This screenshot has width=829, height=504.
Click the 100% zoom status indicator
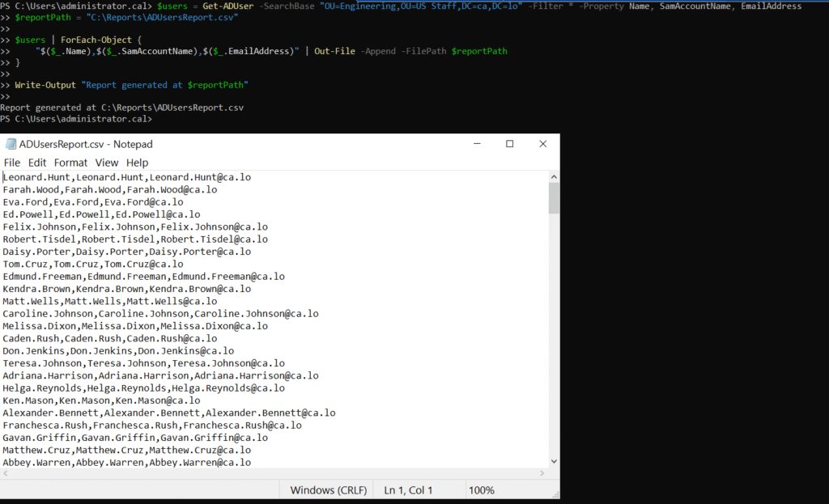point(481,490)
